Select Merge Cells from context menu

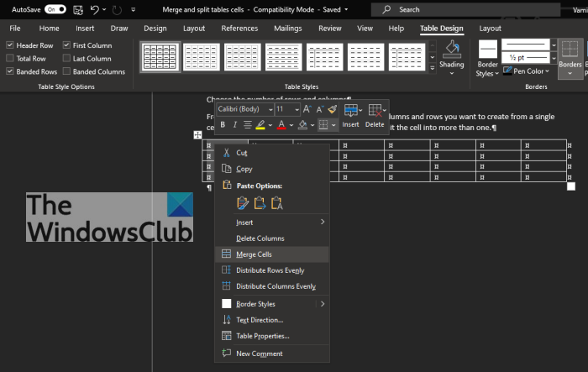point(254,254)
